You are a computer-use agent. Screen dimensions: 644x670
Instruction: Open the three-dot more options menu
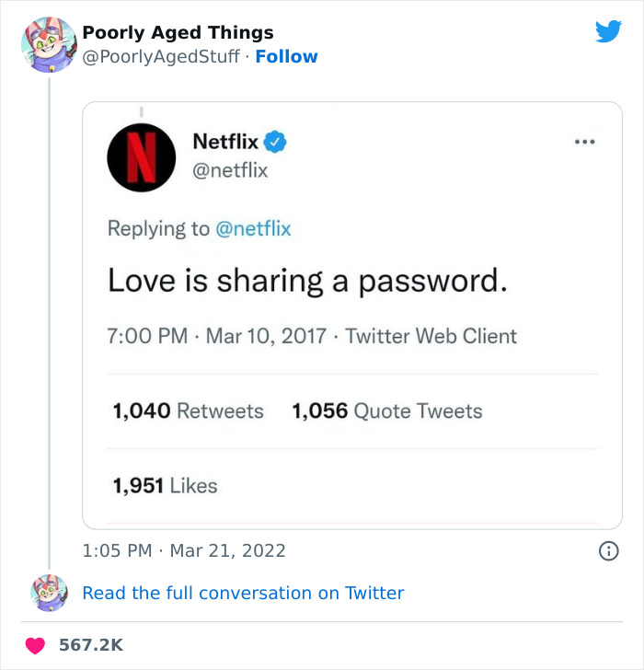[584, 142]
